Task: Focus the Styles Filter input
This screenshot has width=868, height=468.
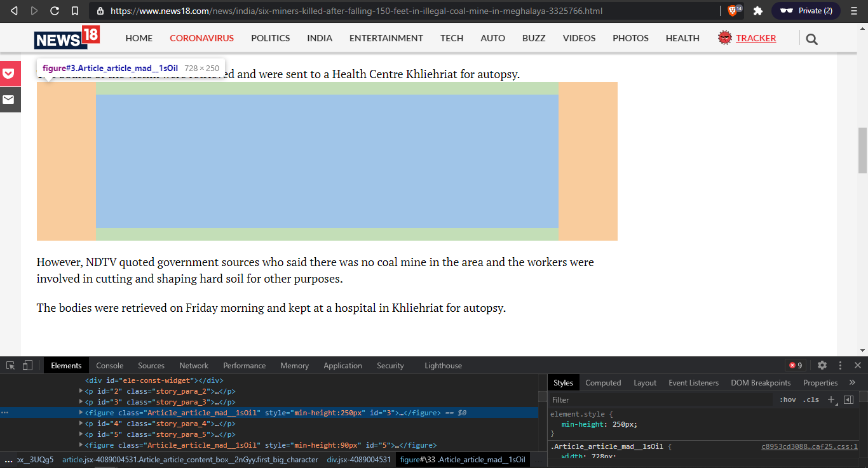Action: pos(661,399)
